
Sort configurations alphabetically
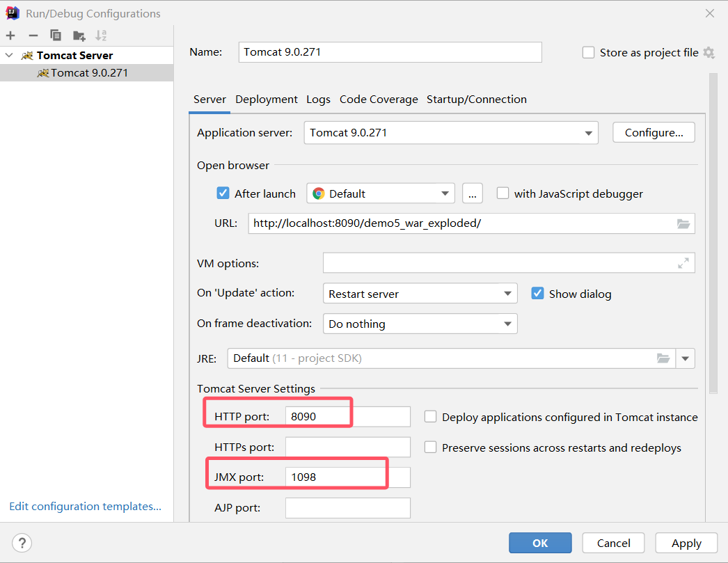(101, 35)
